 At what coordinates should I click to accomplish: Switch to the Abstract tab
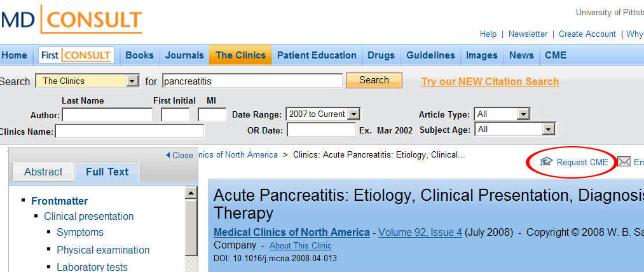pyautogui.click(x=43, y=172)
